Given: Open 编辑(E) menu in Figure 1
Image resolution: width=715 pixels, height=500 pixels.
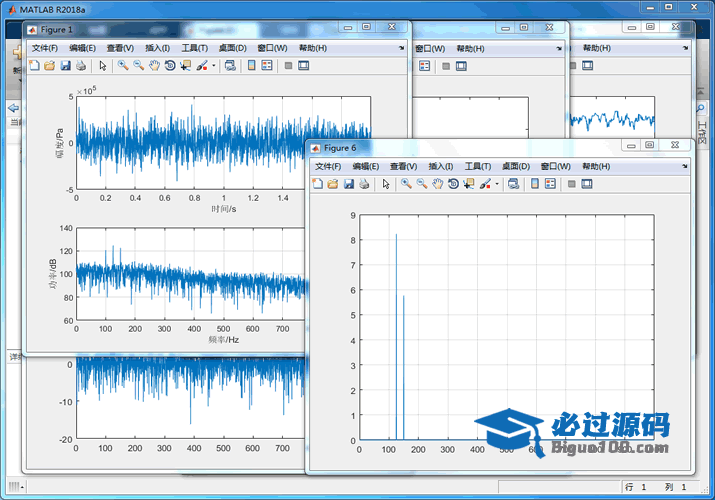Looking at the screenshot, I should [x=83, y=48].
